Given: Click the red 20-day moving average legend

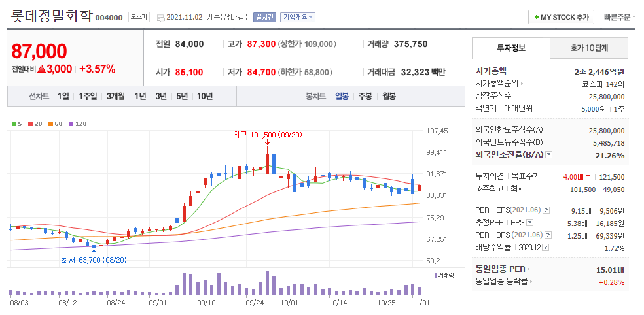Looking at the screenshot, I should tap(35, 124).
